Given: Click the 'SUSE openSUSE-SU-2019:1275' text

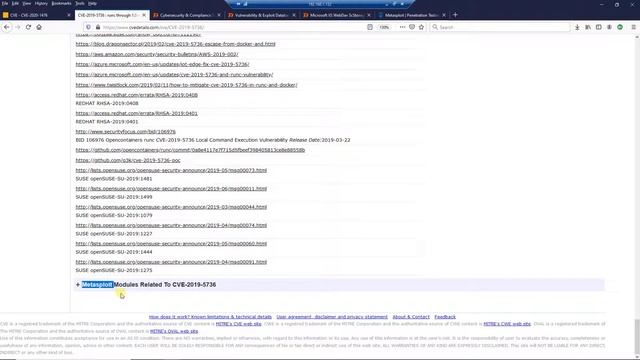Looking at the screenshot, I should (114, 270).
